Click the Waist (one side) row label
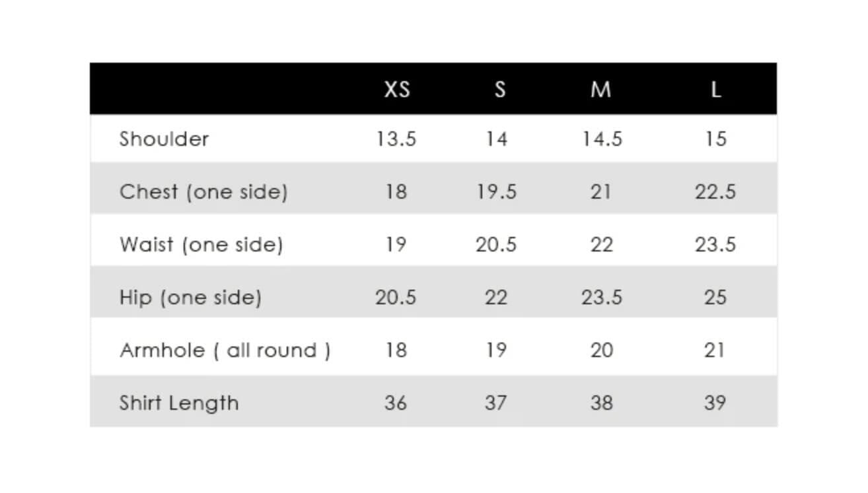Image resolution: width=868 pixels, height=493 pixels. pyautogui.click(x=201, y=245)
